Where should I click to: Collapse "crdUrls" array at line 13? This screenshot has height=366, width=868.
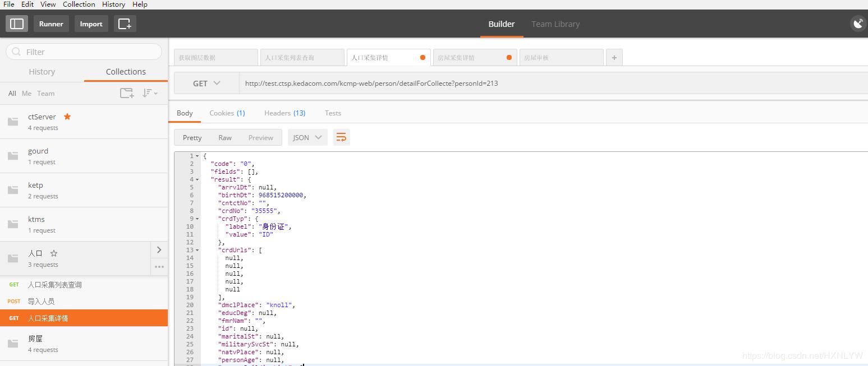coord(197,250)
